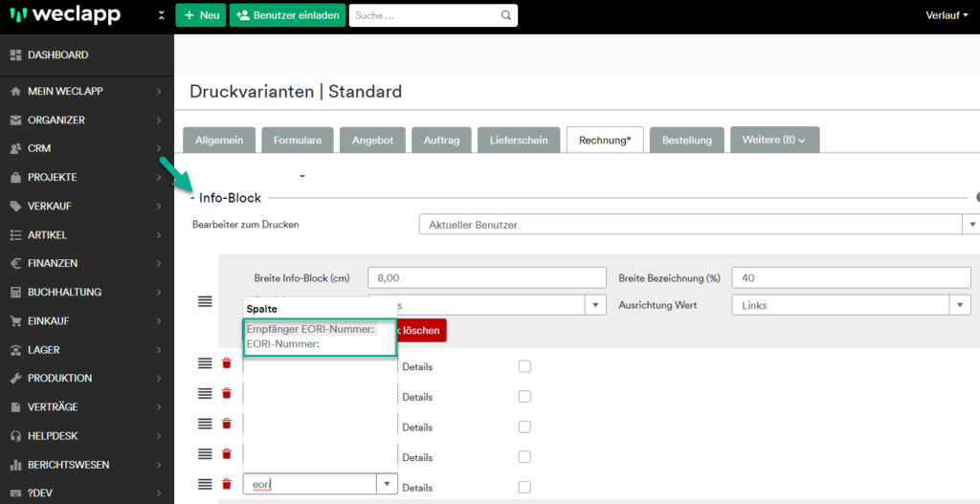Click the CRM people icon

15,148
